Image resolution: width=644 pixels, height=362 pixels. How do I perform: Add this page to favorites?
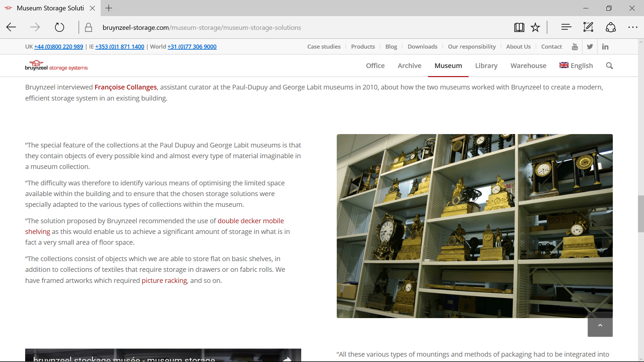tap(535, 27)
